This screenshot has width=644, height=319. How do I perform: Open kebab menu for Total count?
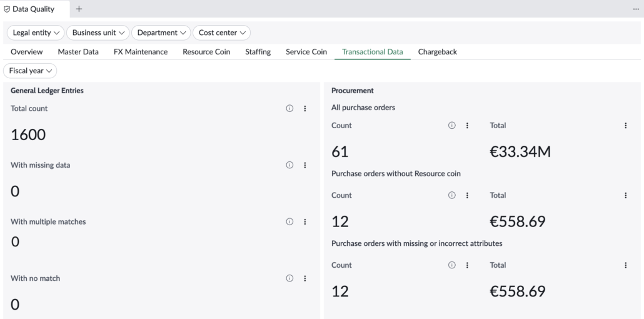tap(305, 108)
